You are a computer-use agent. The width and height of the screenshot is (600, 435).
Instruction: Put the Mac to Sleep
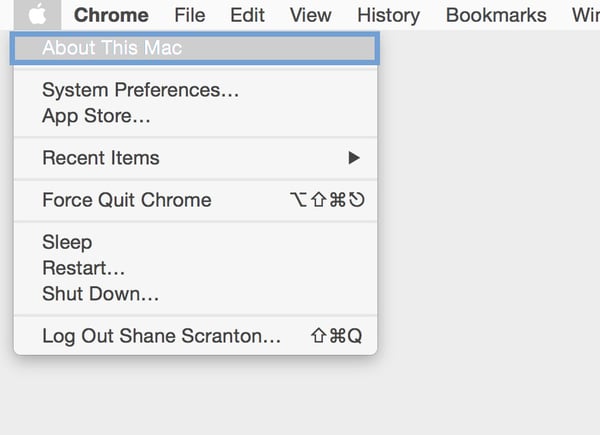click(195, 242)
